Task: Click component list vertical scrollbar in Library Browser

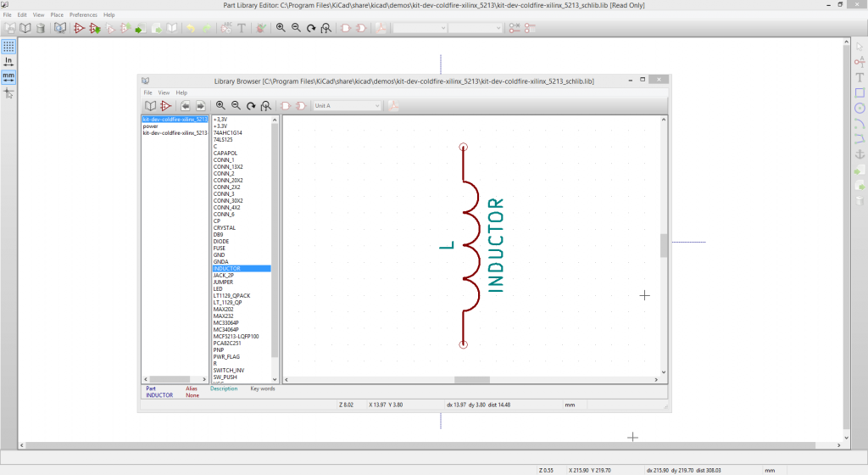Action: pyautogui.click(x=275, y=240)
